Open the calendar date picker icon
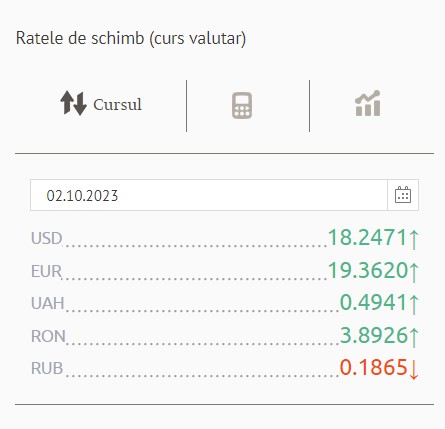The height and width of the screenshot is (429, 445). pos(403,195)
